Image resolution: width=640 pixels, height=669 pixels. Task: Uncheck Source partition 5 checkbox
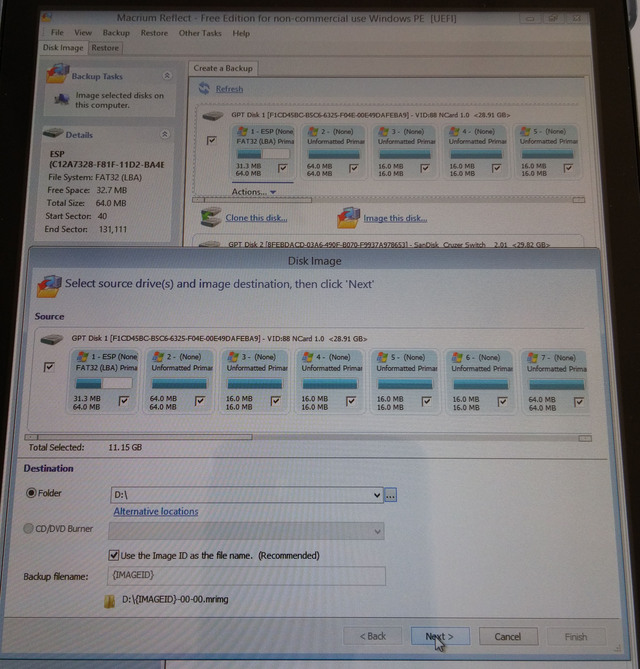(426, 401)
